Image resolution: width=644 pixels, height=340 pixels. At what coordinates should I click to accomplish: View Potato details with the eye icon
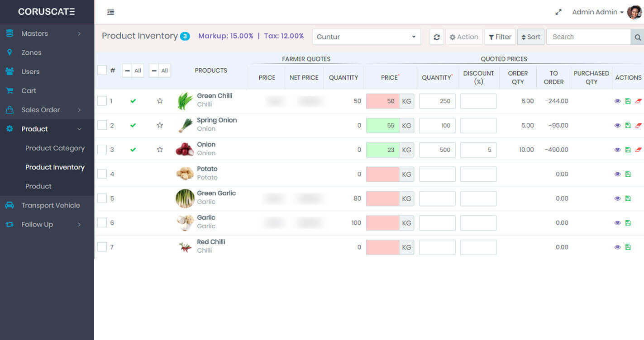[x=617, y=174]
